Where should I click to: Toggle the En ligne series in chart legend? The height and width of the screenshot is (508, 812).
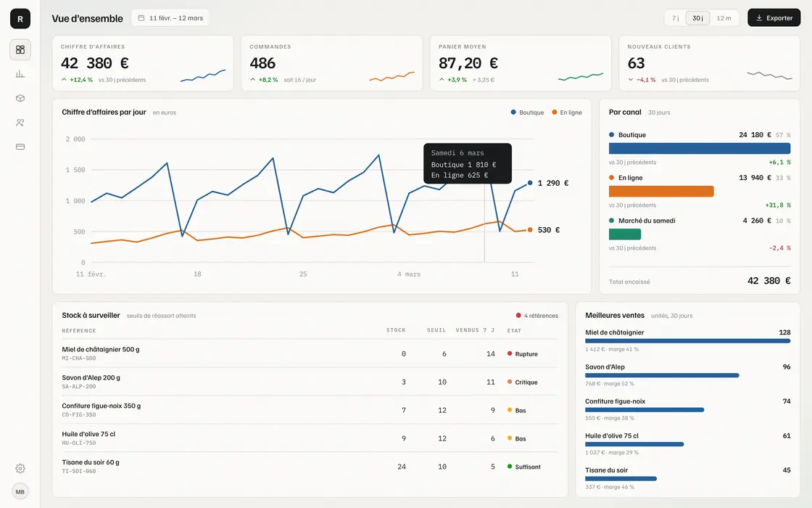(566, 112)
